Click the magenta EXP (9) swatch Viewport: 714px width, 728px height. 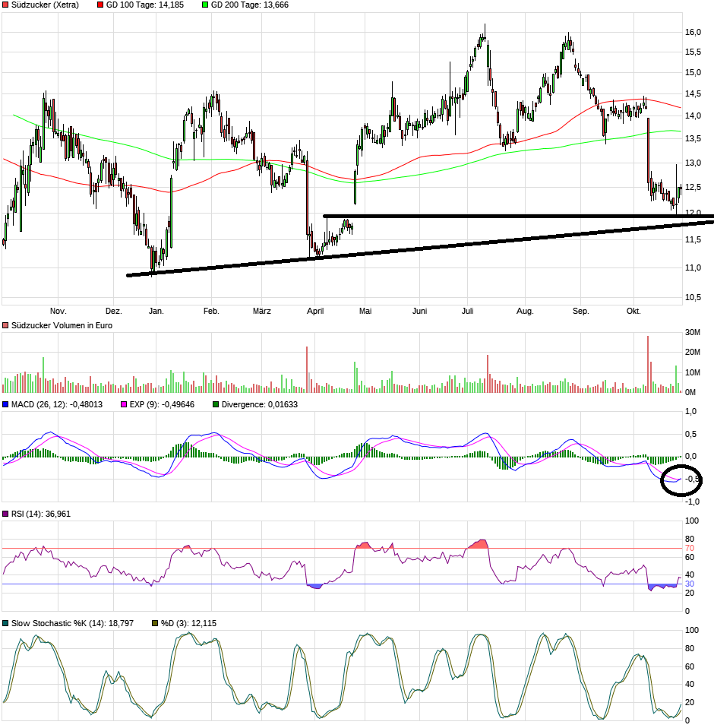tap(124, 404)
